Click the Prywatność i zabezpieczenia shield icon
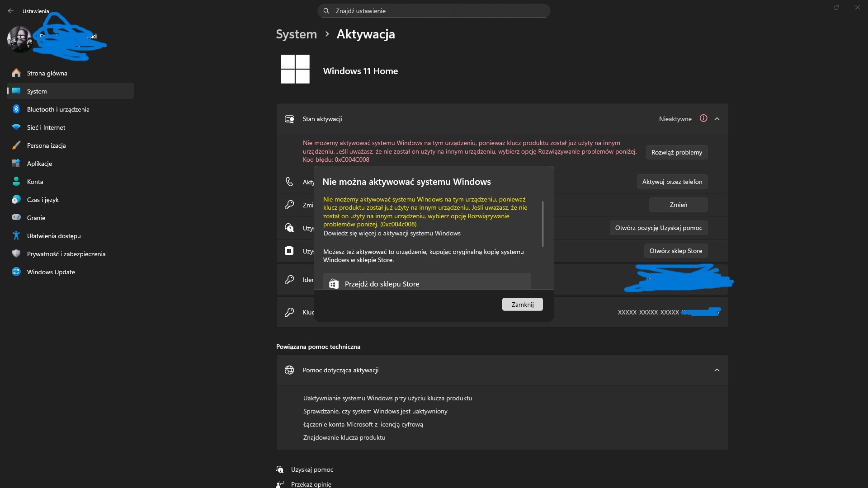This screenshot has height=488, width=868. click(16, 254)
